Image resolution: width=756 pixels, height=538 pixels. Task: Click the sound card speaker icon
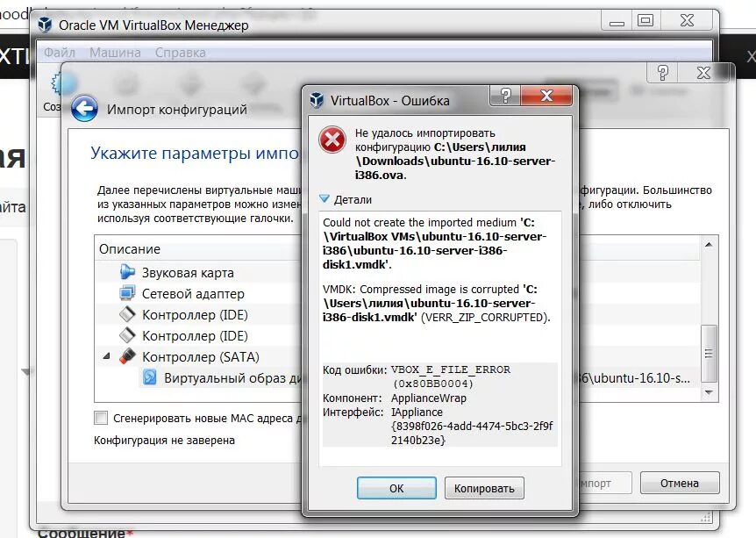point(127,272)
